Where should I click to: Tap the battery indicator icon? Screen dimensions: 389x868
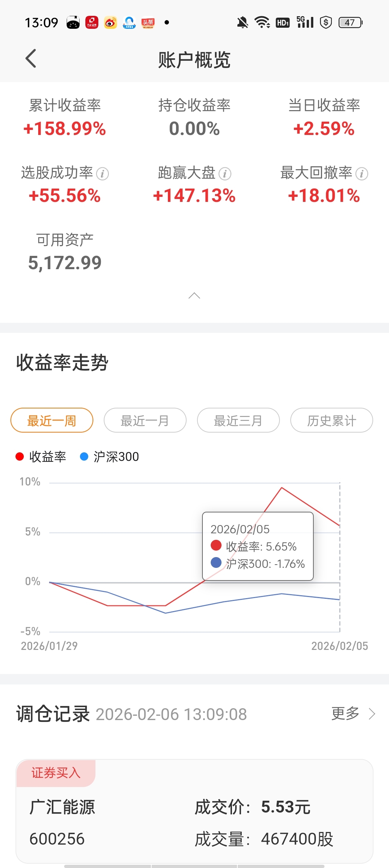coord(350,23)
